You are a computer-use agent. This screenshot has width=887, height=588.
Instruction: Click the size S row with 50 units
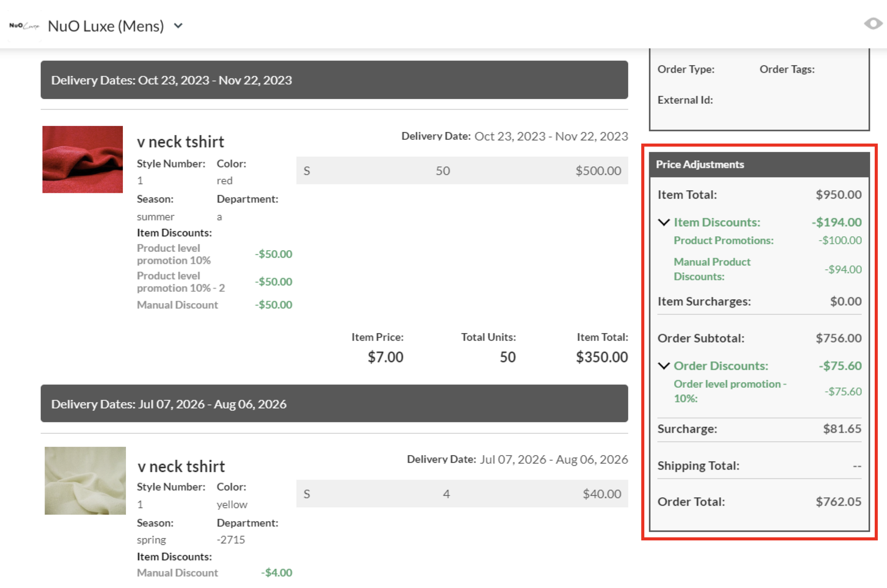point(462,171)
